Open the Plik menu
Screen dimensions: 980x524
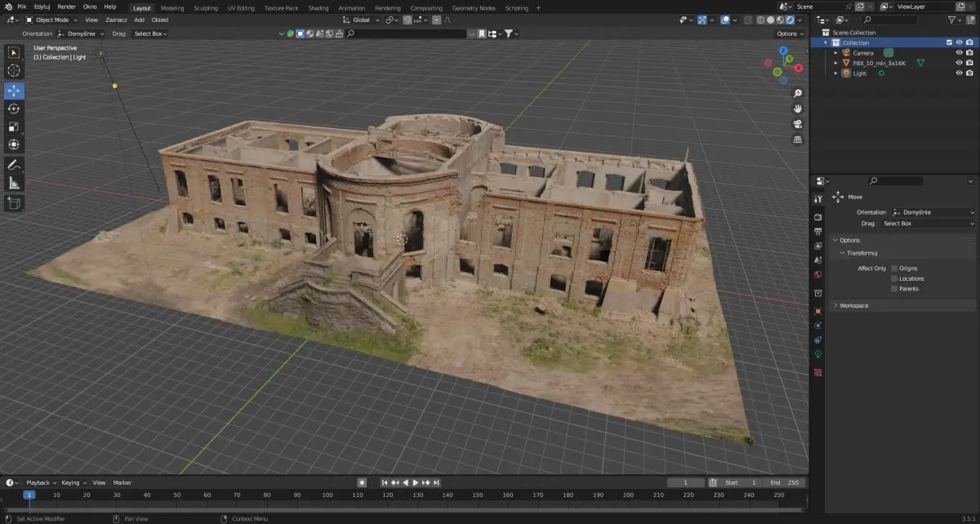[x=22, y=7]
